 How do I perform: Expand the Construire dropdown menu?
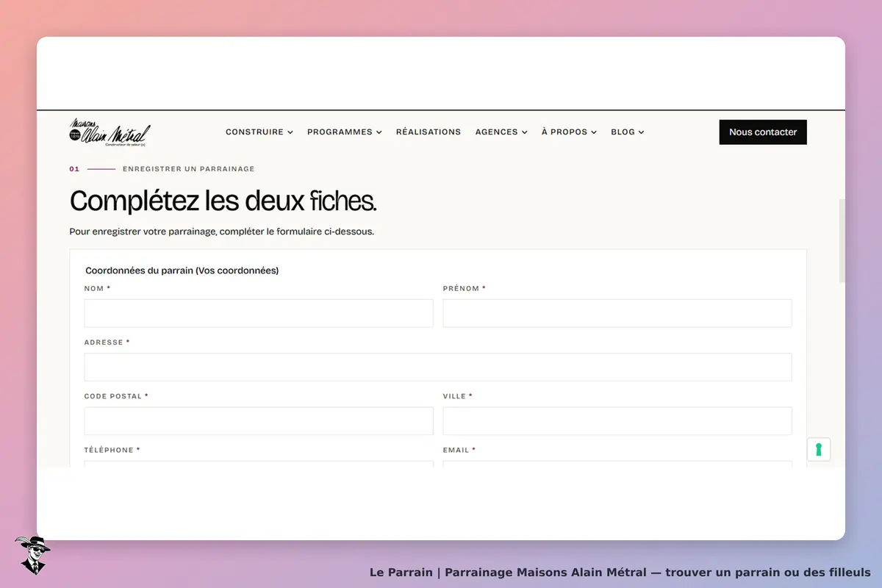259,132
